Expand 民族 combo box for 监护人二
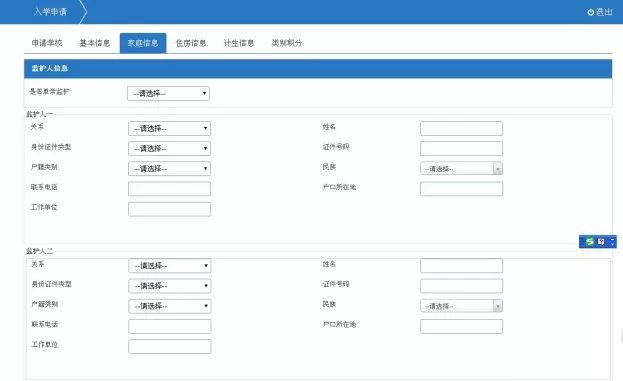Screen dimensions: 623x381 point(461,306)
